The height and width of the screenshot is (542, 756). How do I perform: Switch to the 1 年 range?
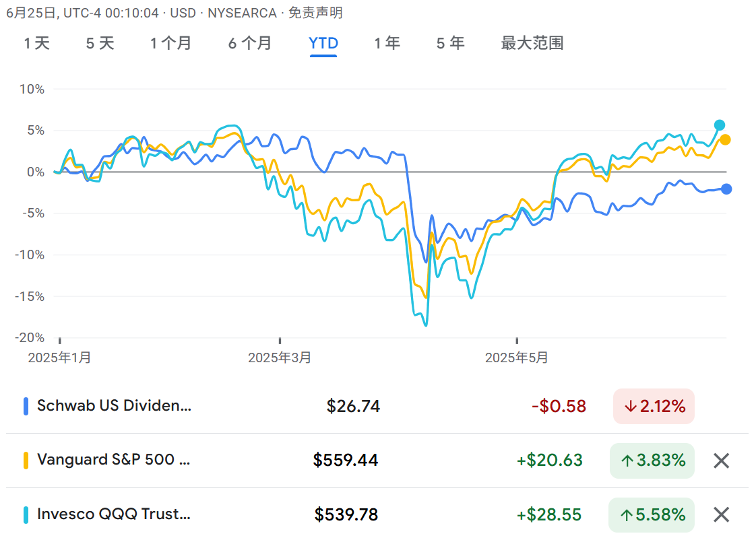point(387,43)
